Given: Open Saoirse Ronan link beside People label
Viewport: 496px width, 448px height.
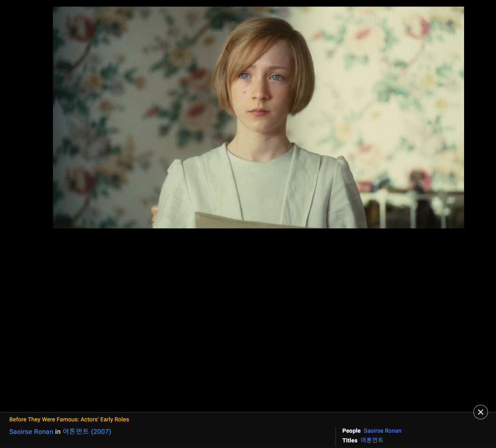Looking at the screenshot, I should point(382,431).
